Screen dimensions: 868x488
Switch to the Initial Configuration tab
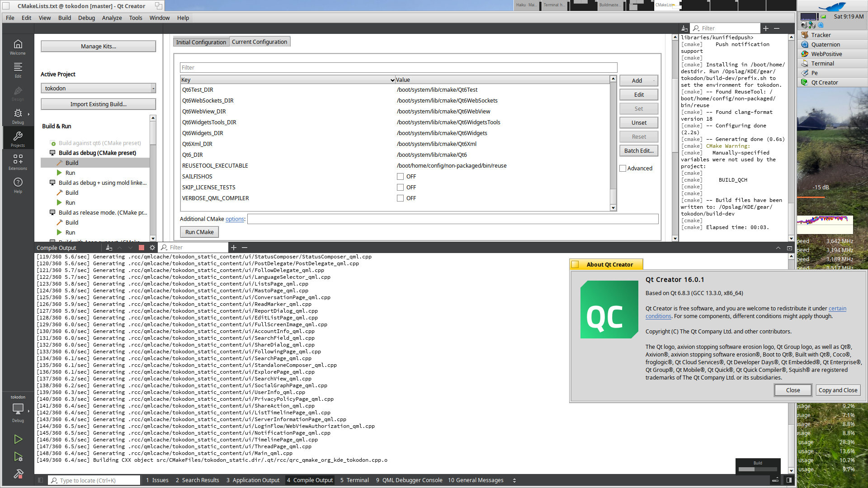coord(201,42)
